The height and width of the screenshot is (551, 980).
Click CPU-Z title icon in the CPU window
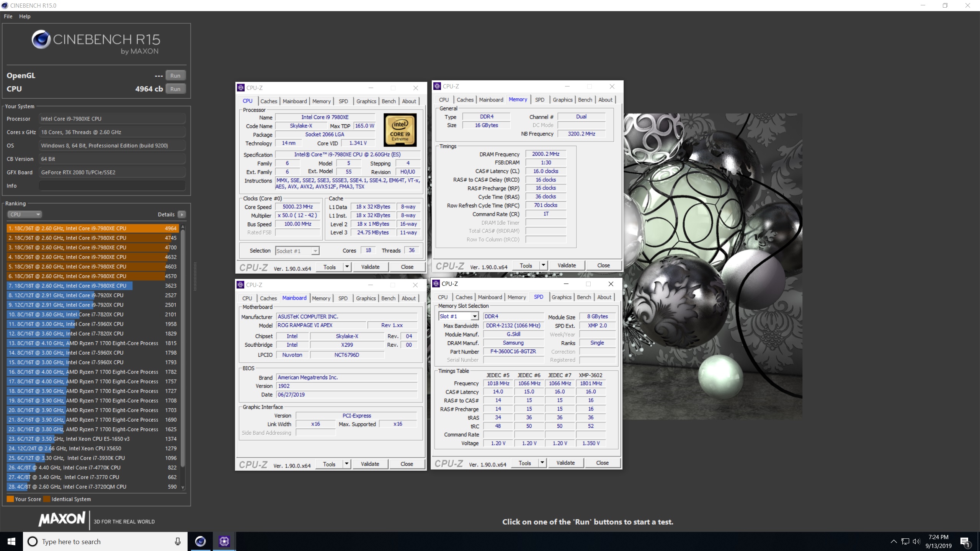(241, 88)
